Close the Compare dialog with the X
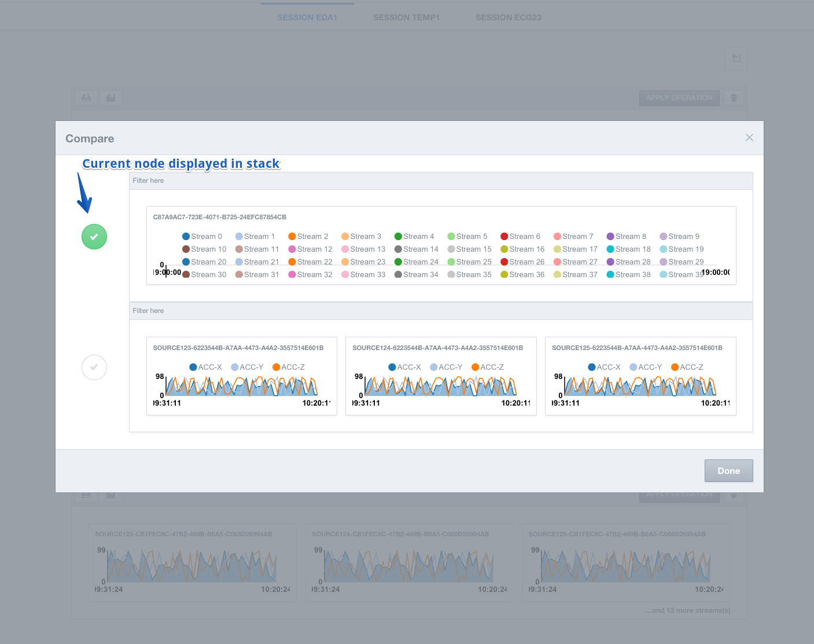Viewport: 814px width, 644px height. [x=749, y=138]
